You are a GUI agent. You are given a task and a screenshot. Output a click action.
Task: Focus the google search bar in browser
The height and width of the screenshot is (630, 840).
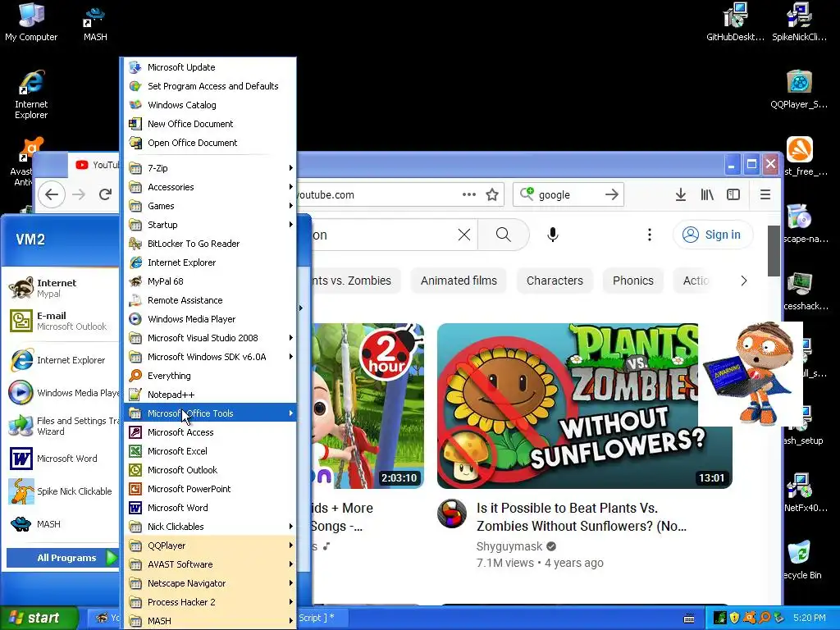pyautogui.click(x=568, y=194)
